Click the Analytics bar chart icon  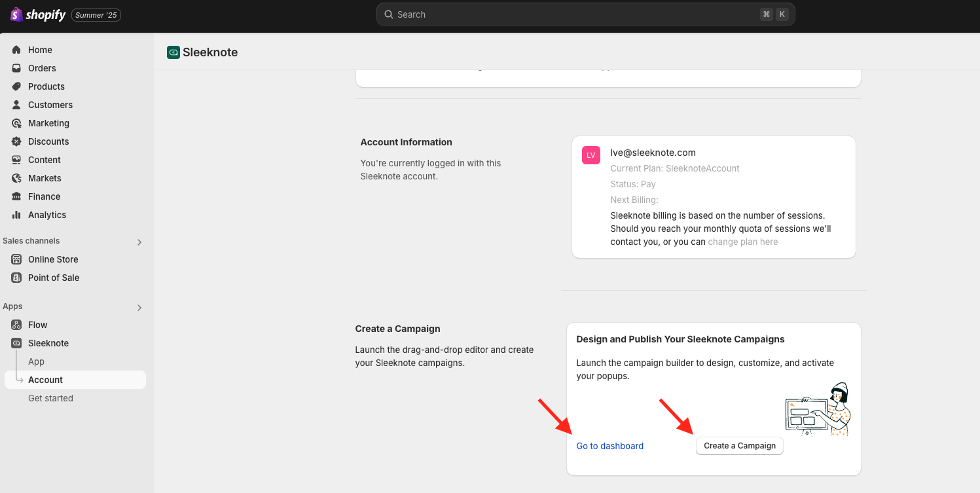16,215
